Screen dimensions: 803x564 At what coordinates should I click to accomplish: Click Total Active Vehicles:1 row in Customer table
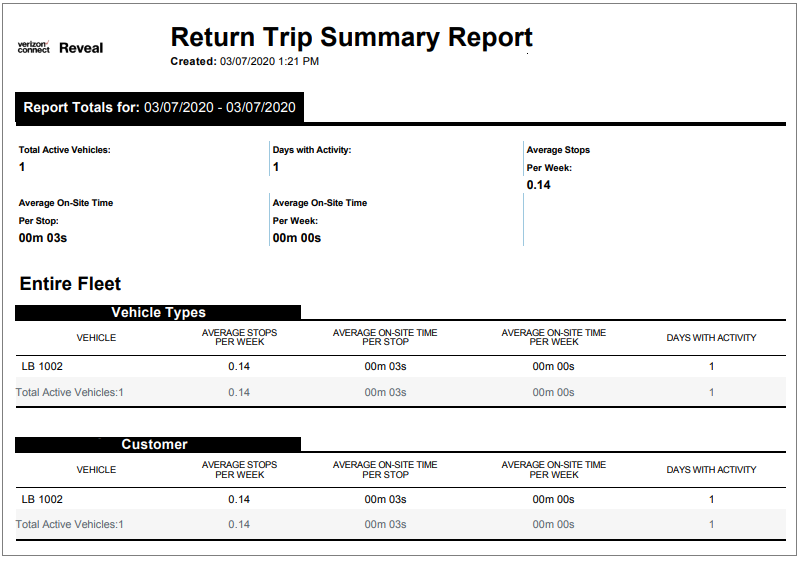(70, 524)
